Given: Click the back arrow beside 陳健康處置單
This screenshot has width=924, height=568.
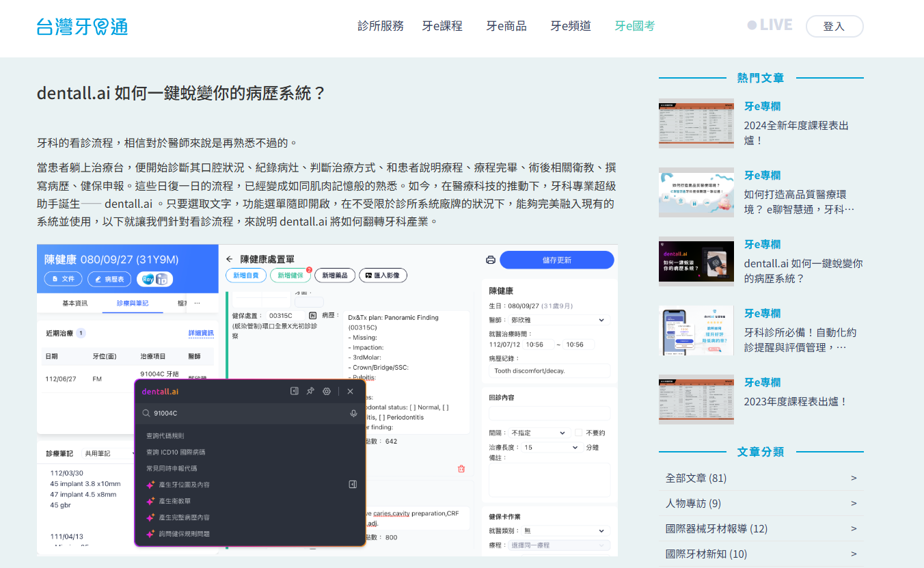Looking at the screenshot, I should click(230, 260).
